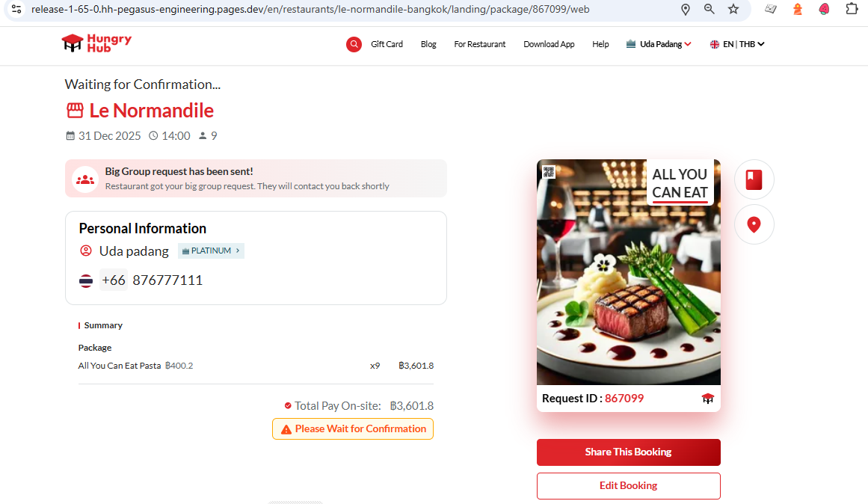Click the steak dish booking image

(x=628, y=272)
